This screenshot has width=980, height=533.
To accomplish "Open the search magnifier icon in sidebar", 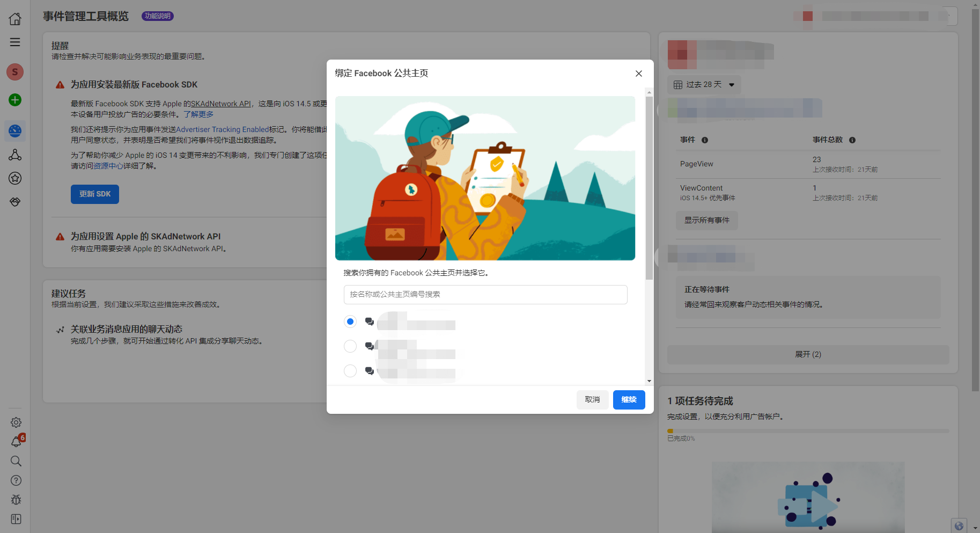I will pyautogui.click(x=15, y=461).
